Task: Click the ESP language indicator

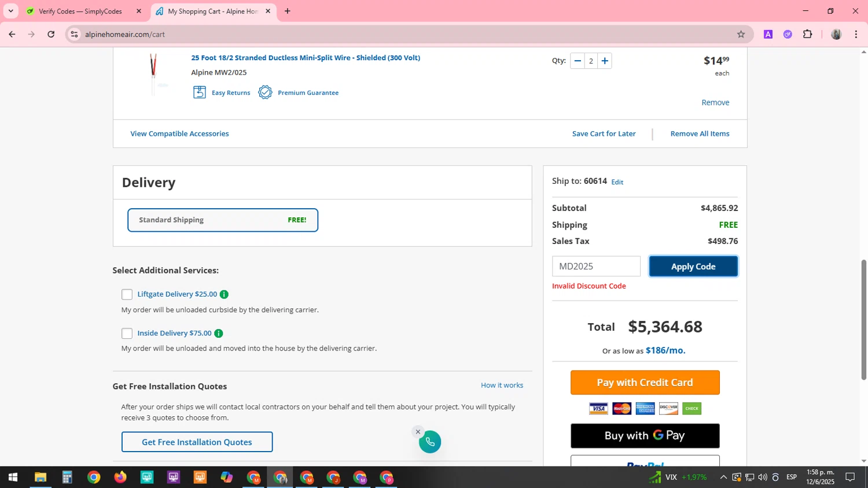Action: tap(792, 477)
